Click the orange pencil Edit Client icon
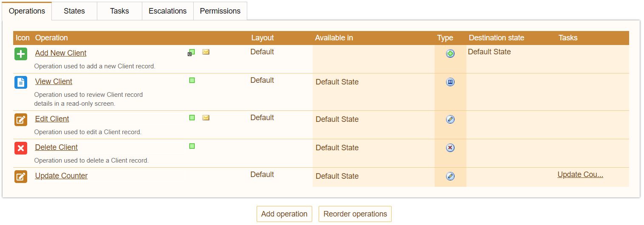Image resolution: width=644 pixels, height=225 pixels. pyautogui.click(x=21, y=120)
